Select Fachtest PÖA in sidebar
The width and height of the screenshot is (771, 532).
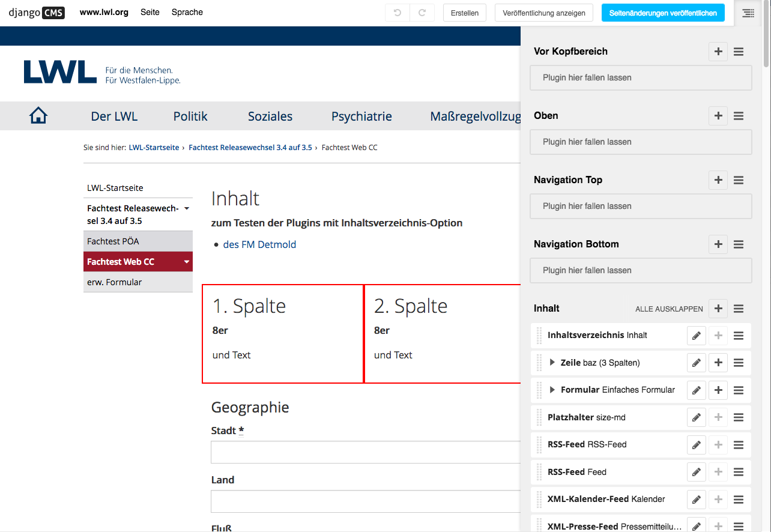tap(138, 241)
